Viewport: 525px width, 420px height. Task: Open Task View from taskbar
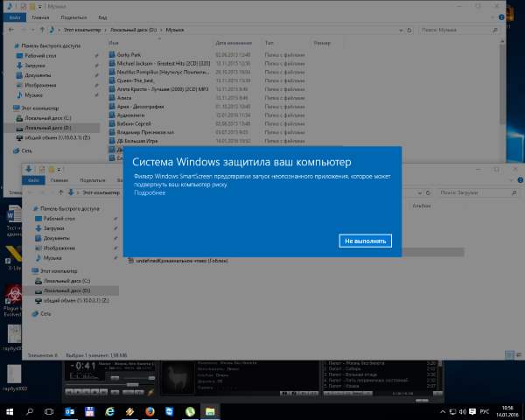49,411
